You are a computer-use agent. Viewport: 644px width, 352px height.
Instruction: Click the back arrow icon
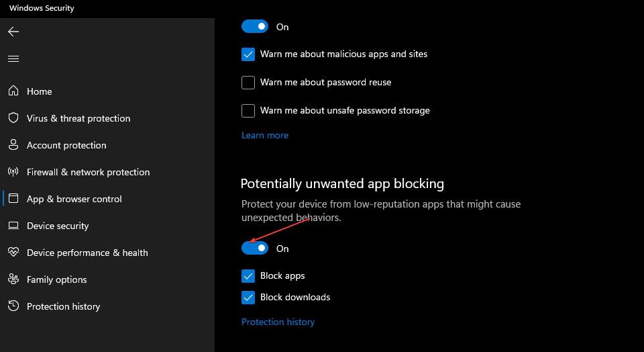tap(13, 32)
